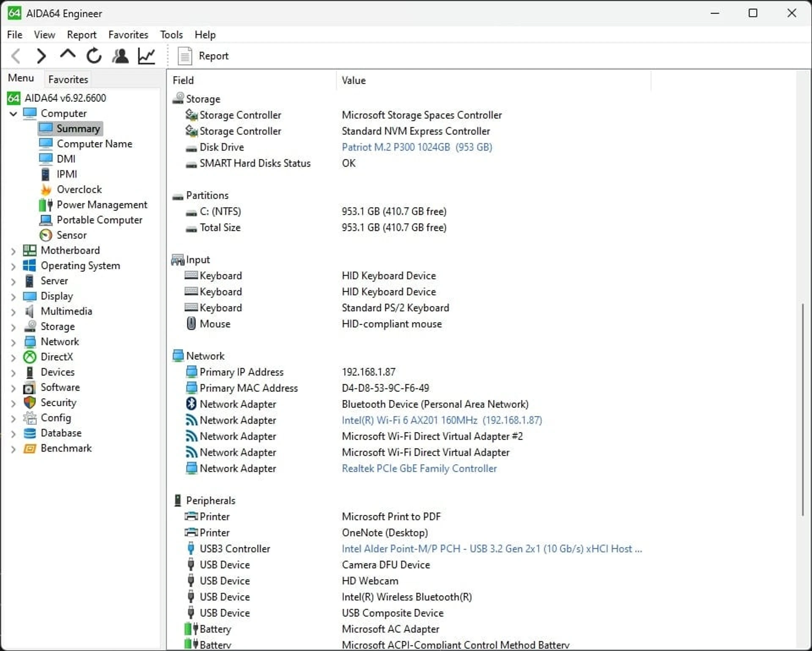This screenshot has width=812, height=651.
Task: Expand the Server tree node
Action: tap(14, 282)
